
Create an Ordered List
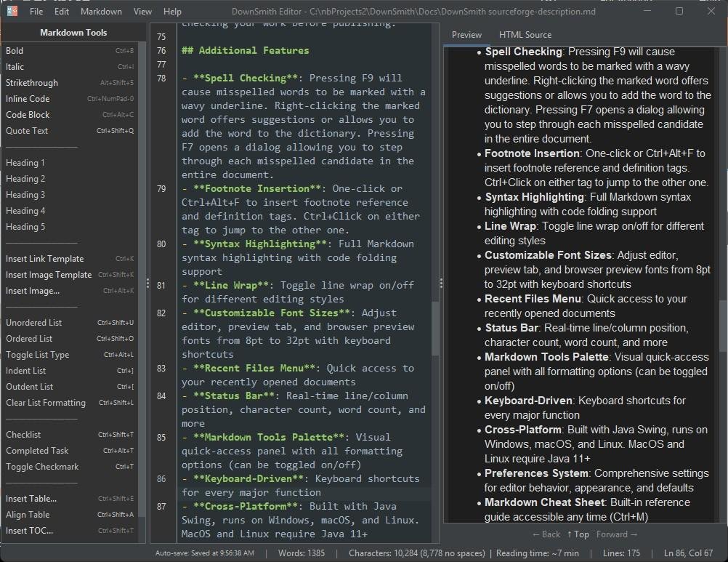tap(70, 339)
